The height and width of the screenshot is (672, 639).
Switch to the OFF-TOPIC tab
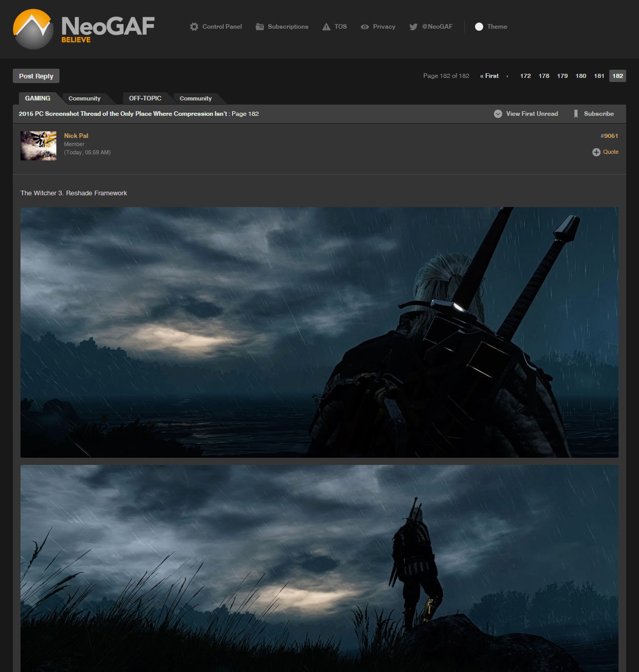click(x=145, y=98)
